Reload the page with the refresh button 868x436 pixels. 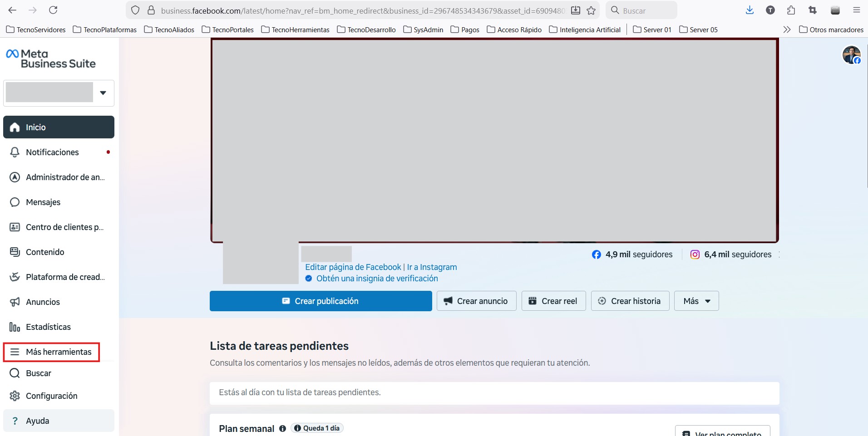pyautogui.click(x=53, y=10)
